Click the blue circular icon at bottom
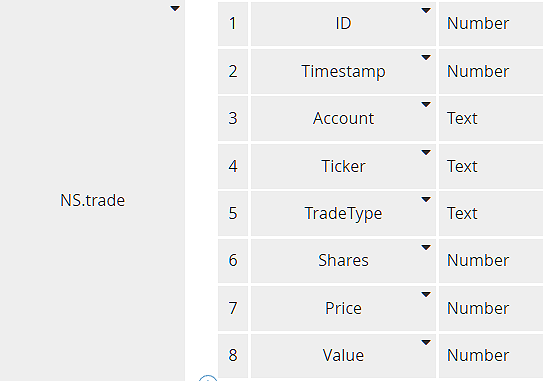The width and height of the screenshot is (543, 381). pos(208,378)
